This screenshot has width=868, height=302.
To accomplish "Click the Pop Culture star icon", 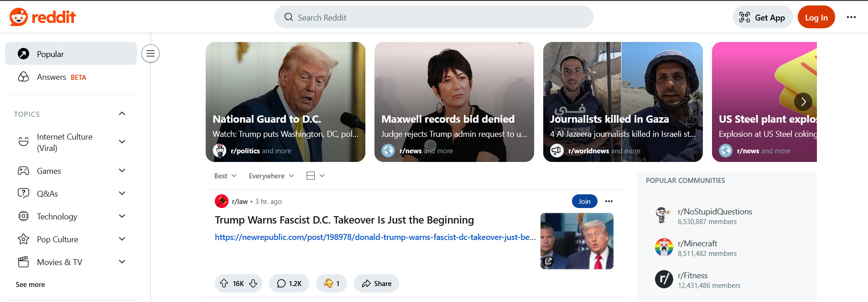I will click(23, 239).
